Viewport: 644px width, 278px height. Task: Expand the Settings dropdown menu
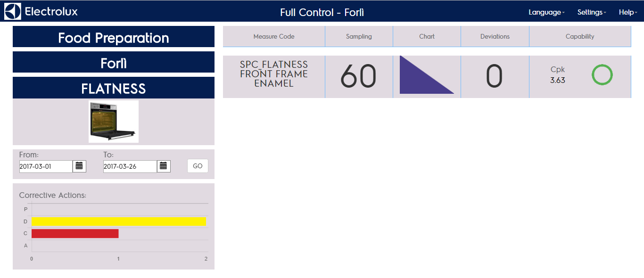[x=592, y=12]
